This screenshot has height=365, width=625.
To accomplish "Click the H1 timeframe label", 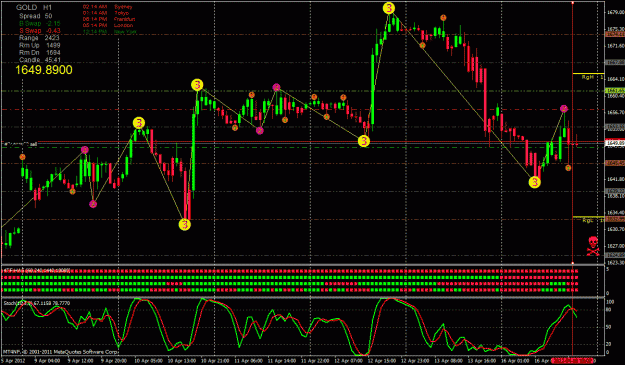I will (47, 7).
